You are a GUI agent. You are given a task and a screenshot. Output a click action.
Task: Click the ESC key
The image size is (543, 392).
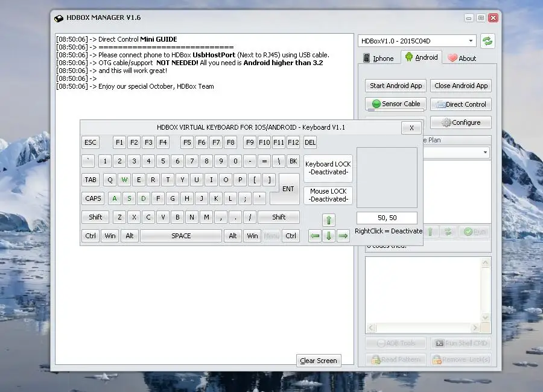tap(91, 142)
